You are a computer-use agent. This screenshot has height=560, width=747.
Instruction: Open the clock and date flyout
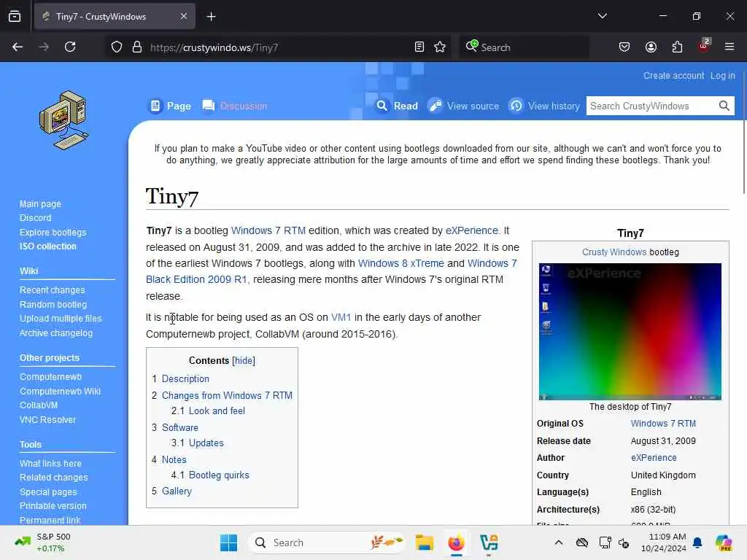pyautogui.click(x=662, y=542)
